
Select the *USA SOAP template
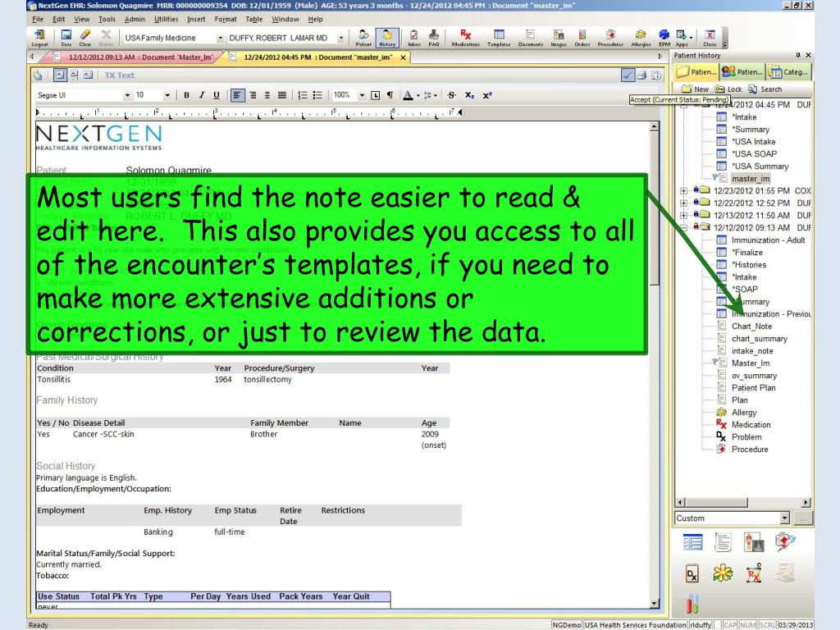tap(754, 153)
